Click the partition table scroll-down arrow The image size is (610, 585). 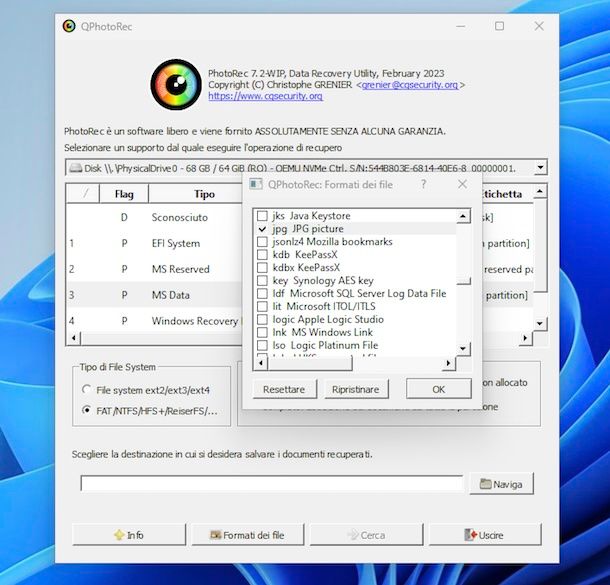(x=540, y=324)
